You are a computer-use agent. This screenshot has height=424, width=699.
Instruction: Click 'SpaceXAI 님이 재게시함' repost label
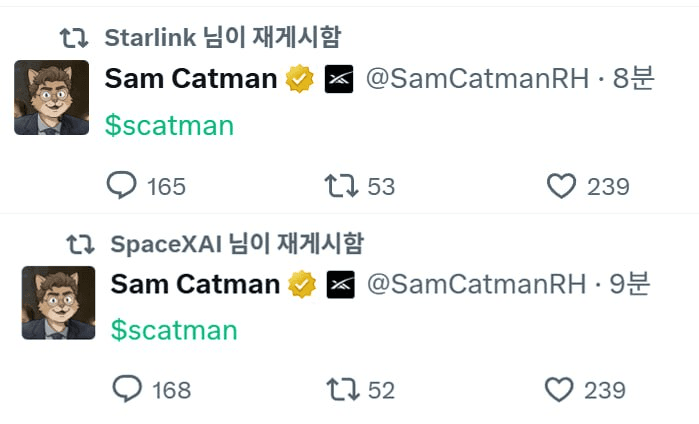tap(237, 244)
